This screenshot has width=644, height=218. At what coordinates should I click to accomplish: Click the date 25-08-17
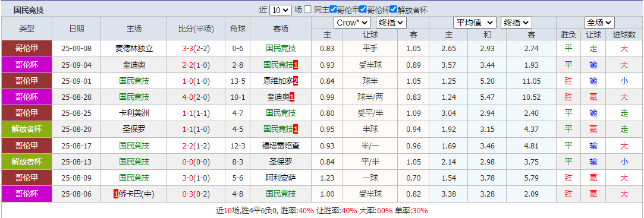click(x=76, y=146)
